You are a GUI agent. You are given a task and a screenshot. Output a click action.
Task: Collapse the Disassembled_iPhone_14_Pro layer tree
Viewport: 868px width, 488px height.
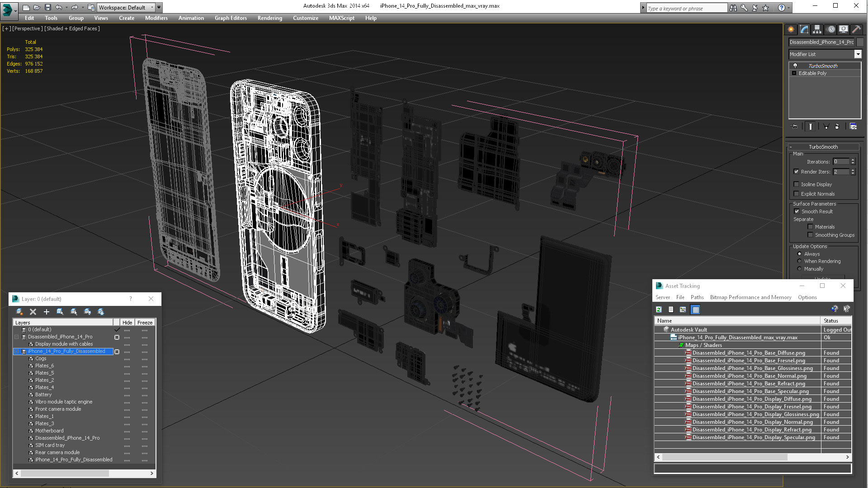[x=17, y=337]
